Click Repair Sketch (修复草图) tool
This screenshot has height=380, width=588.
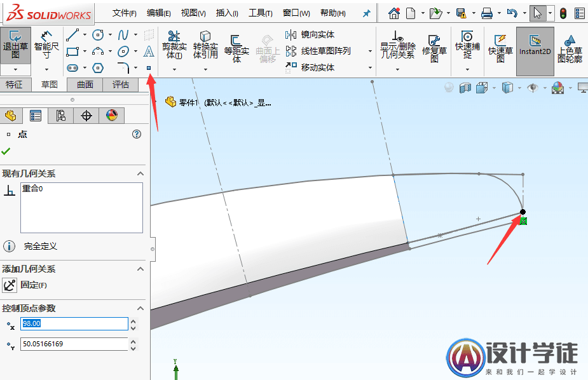tap(434, 49)
